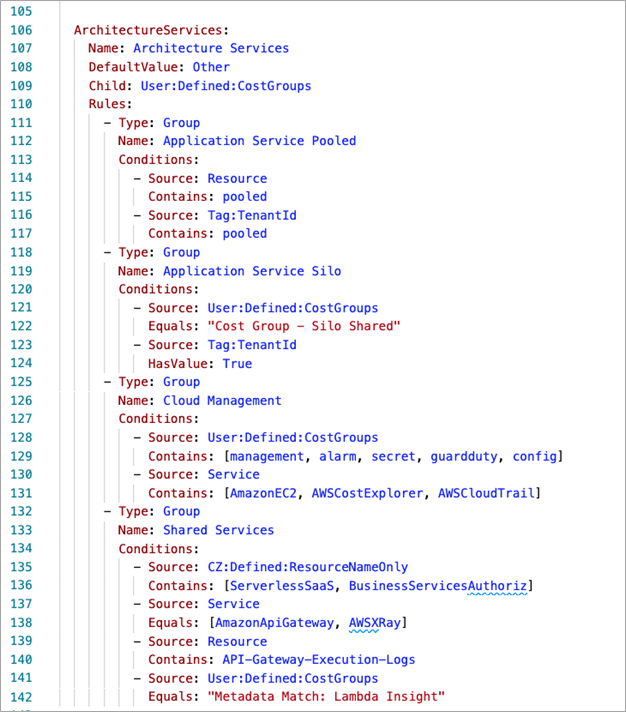Viewport: 626px width, 712px height.
Task: Click the string "Metadata Match: Lambda Insight"
Action: 326,697
